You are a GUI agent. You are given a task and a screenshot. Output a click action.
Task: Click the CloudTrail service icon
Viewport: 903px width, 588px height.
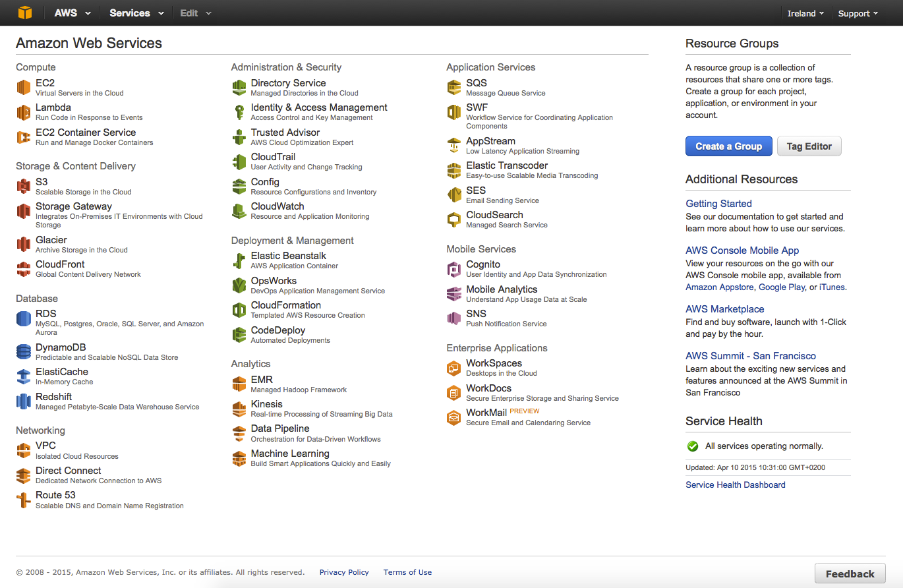point(239,162)
